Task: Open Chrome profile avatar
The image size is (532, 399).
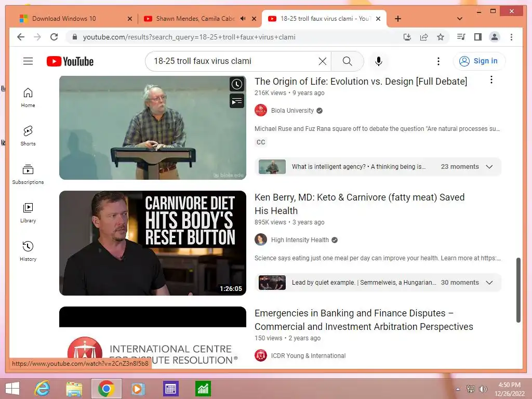Action: [x=495, y=37]
